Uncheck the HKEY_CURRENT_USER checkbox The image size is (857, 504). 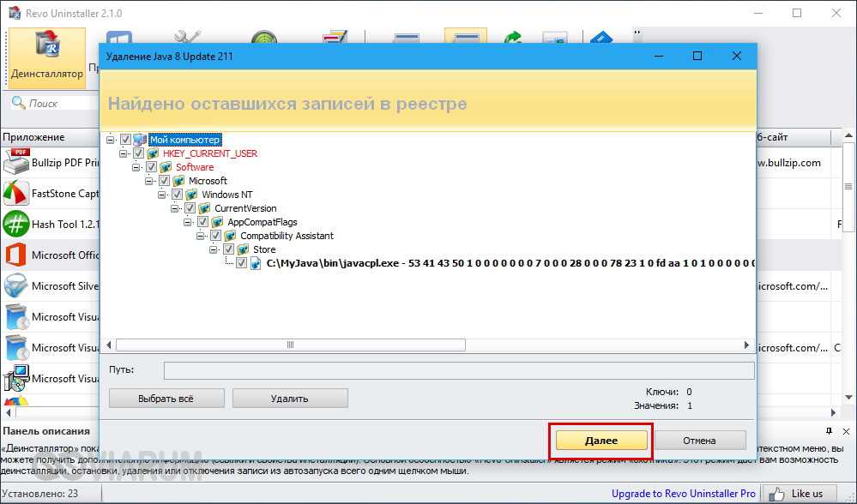(139, 153)
